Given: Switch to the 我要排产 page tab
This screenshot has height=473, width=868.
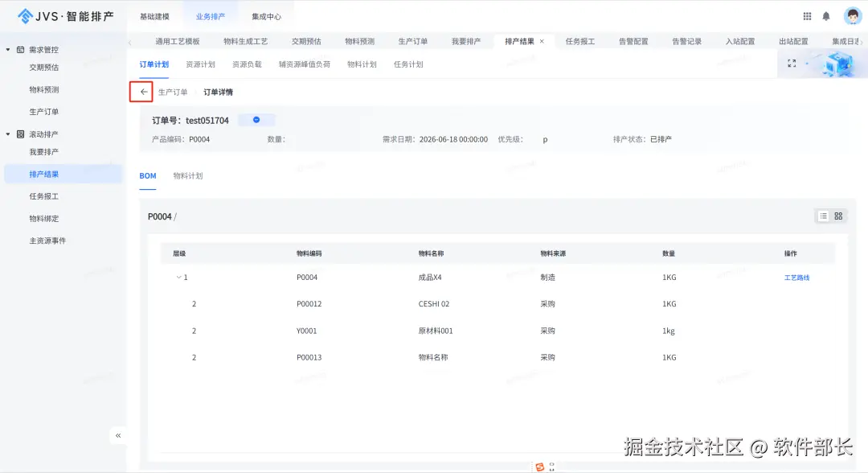Looking at the screenshot, I should tap(466, 41).
